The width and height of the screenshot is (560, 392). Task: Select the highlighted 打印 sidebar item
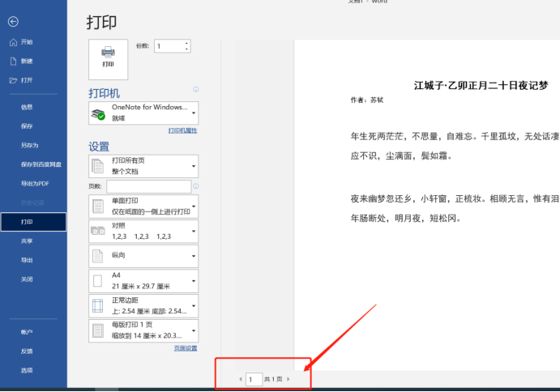click(x=33, y=222)
